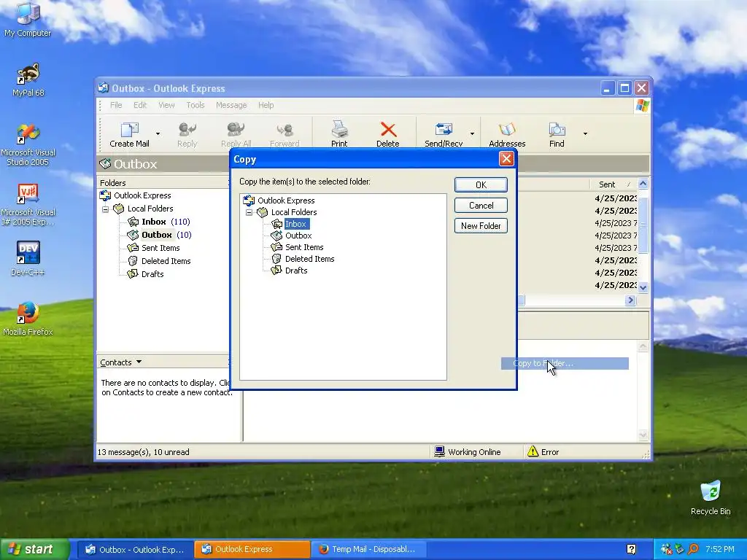Open the Addresses book icon
Screen dimensions: 747x560
point(507,134)
